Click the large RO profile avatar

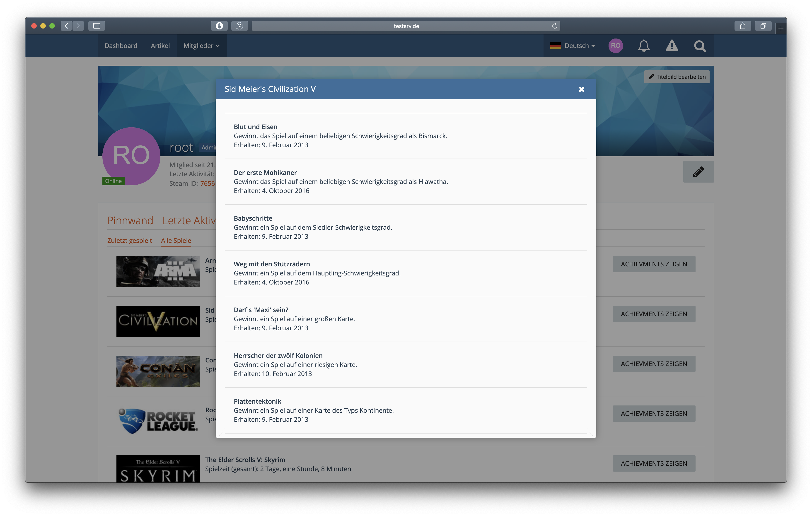coord(131,156)
